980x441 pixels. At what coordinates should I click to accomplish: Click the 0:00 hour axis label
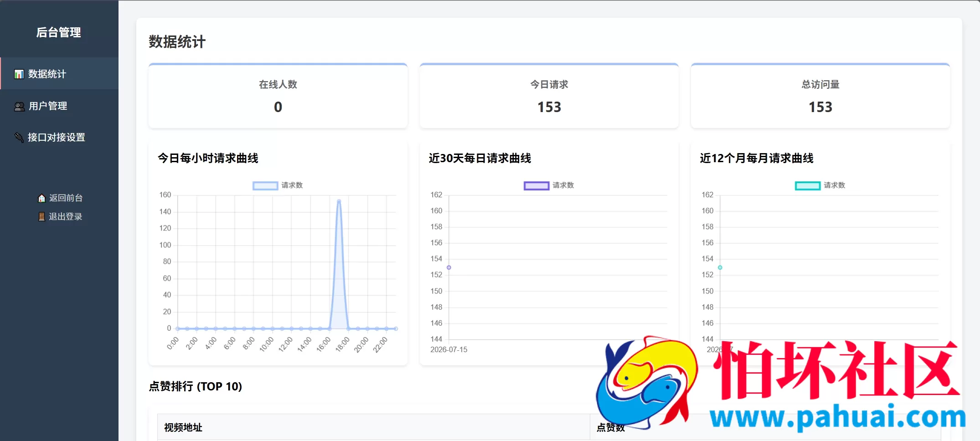[x=173, y=344]
